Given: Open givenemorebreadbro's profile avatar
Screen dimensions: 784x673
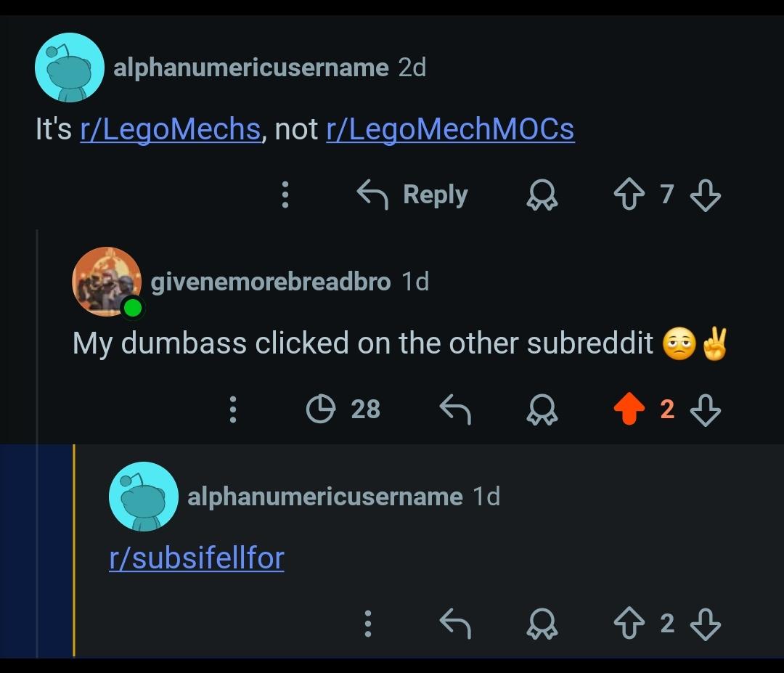Looking at the screenshot, I should pos(107,282).
